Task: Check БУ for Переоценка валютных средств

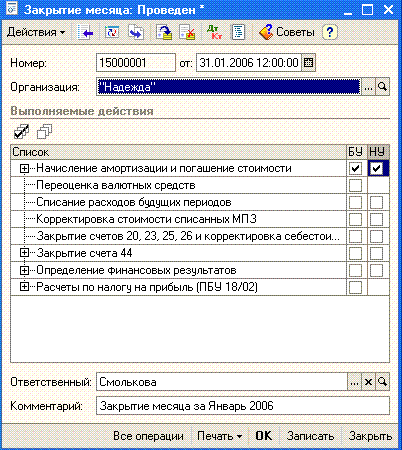Action: [x=355, y=185]
